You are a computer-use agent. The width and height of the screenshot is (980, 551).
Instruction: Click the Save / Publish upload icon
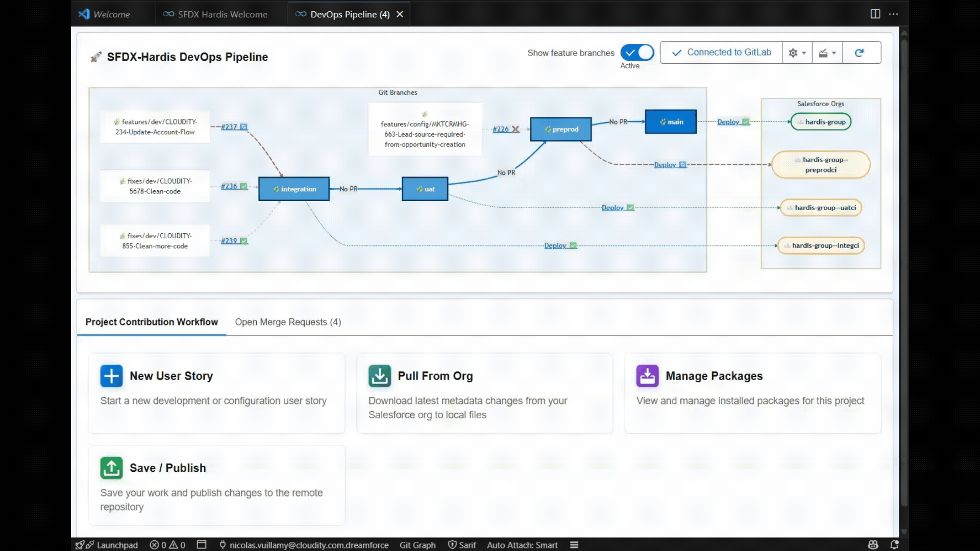(111, 468)
